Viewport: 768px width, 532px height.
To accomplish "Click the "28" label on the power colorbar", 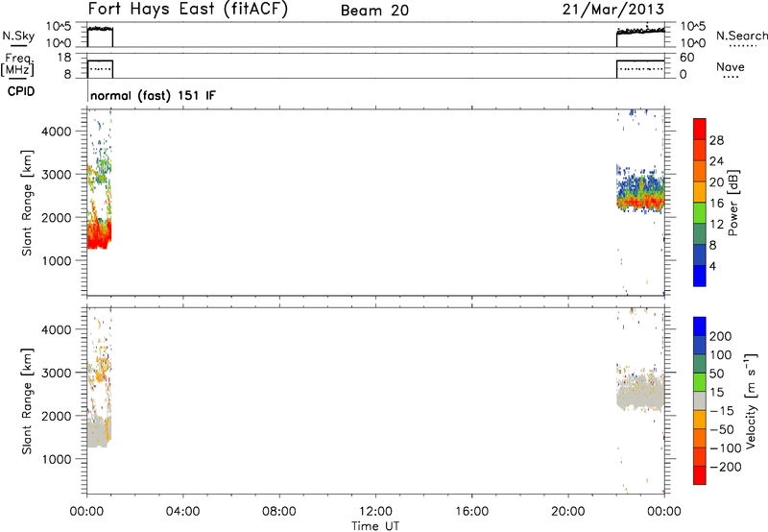I will coord(716,140).
